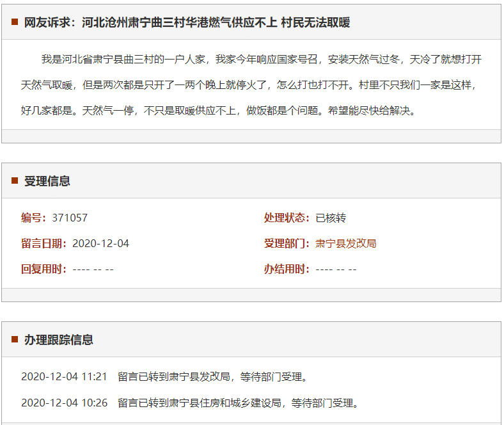Click the 编号 field label
The width and height of the screenshot is (504, 425).
coord(33,218)
